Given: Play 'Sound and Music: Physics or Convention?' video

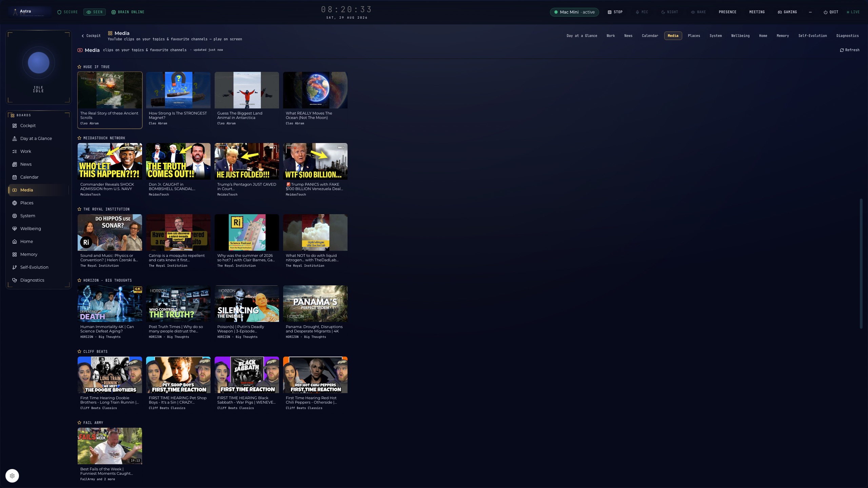Looking at the screenshot, I should (x=110, y=242).
